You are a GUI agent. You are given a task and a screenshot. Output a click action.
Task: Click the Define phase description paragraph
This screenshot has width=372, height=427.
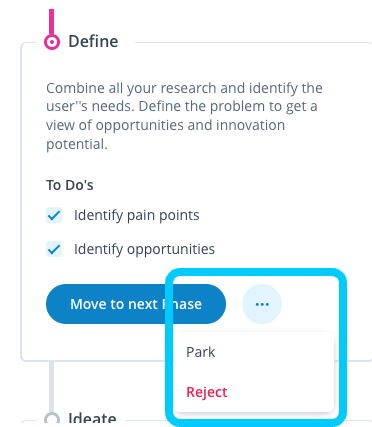click(184, 116)
